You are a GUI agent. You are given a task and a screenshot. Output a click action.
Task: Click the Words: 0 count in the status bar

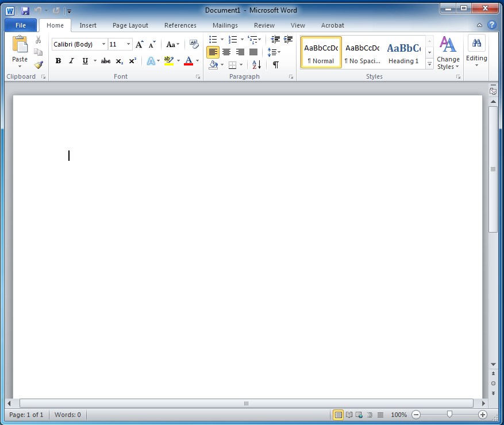68,415
